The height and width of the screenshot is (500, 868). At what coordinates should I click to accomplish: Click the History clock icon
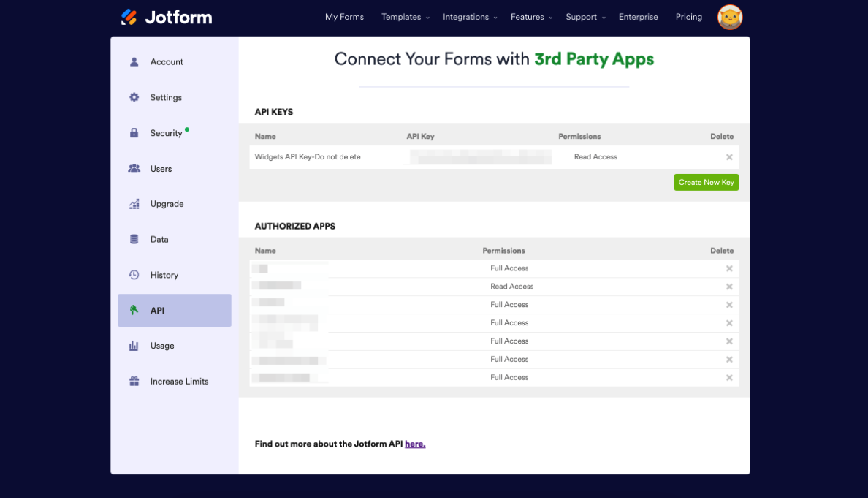pyautogui.click(x=134, y=275)
